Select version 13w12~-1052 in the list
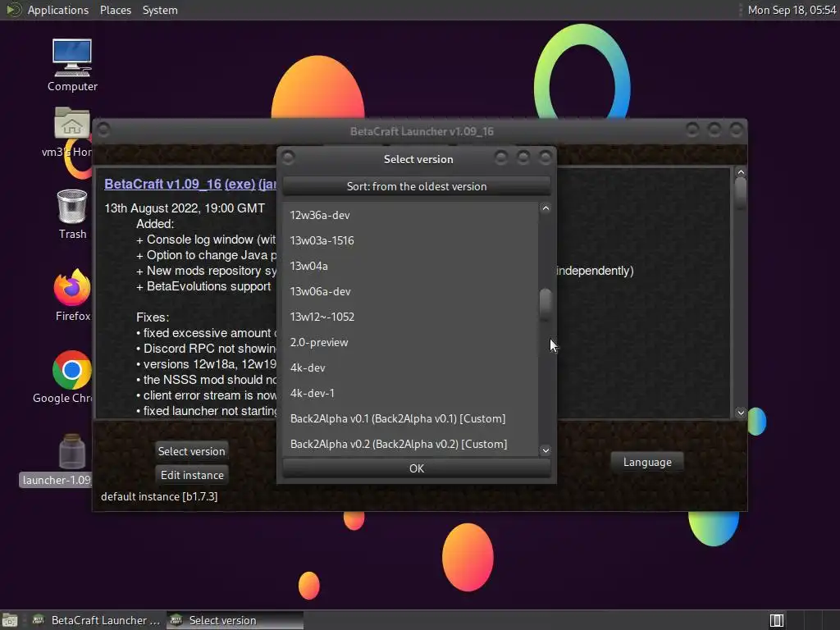The width and height of the screenshot is (840, 630). coord(410,317)
